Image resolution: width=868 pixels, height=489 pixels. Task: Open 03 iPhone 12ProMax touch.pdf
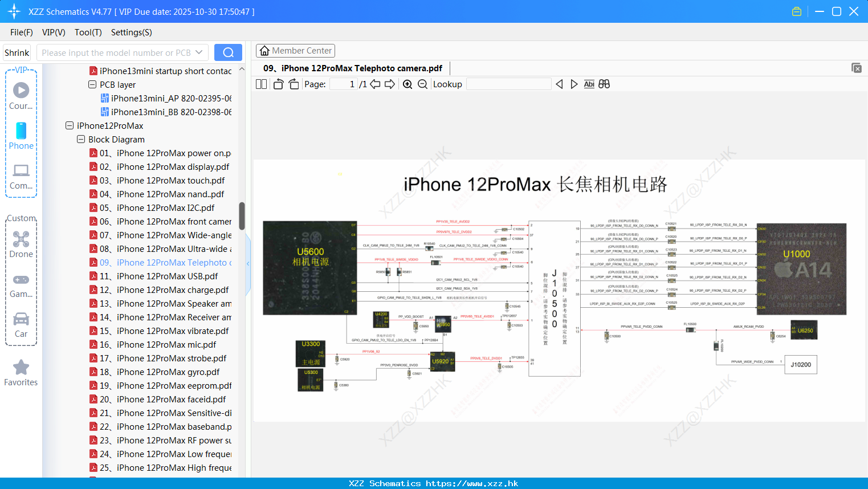[157, 180]
